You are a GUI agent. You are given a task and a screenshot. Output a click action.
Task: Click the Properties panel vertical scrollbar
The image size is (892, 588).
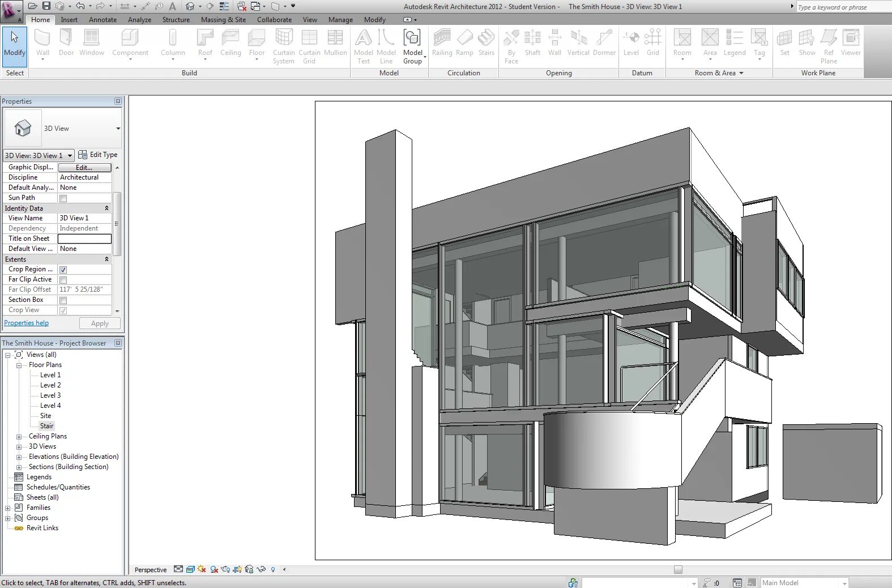tap(117, 224)
